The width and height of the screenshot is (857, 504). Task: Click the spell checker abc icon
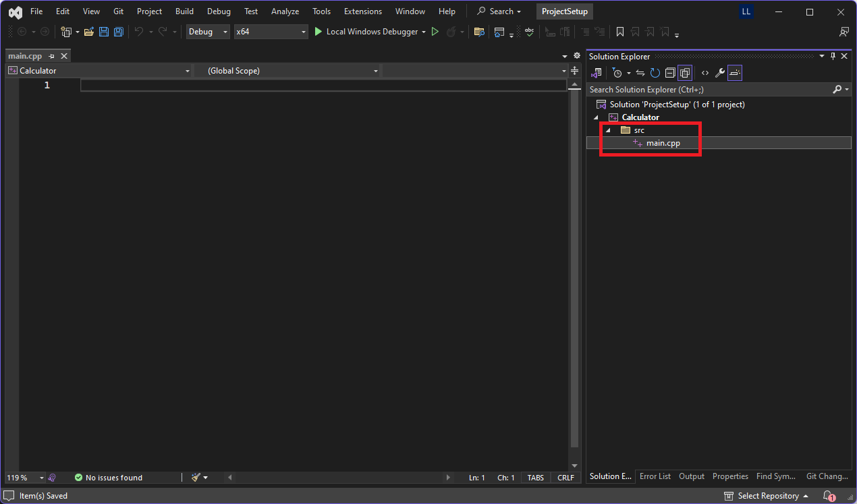tap(529, 32)
